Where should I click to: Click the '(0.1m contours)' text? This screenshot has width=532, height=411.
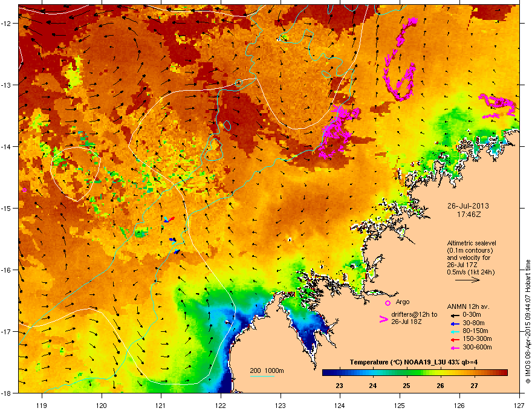(x=470, y=251)
